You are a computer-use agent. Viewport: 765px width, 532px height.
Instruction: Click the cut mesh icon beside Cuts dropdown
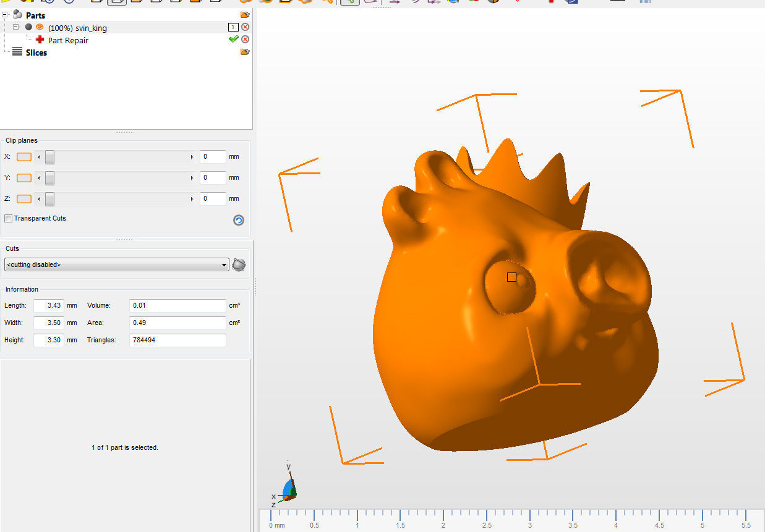coord(239,265)
